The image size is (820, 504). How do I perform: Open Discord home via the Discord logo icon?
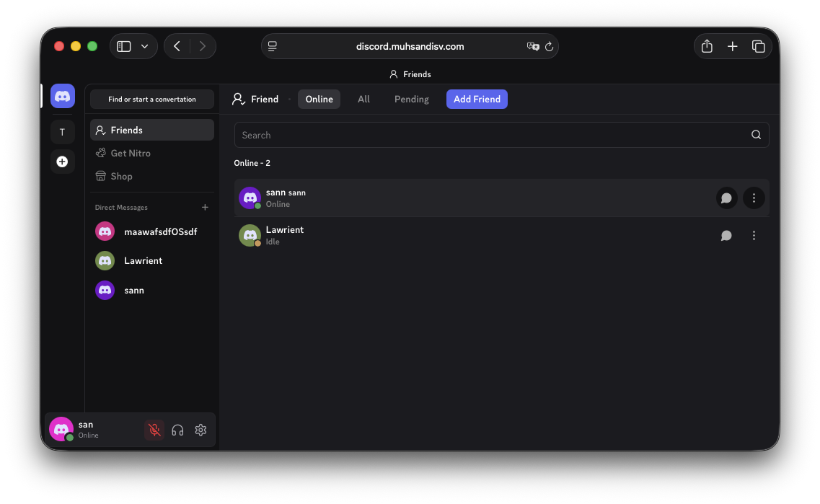coord(62,95)
